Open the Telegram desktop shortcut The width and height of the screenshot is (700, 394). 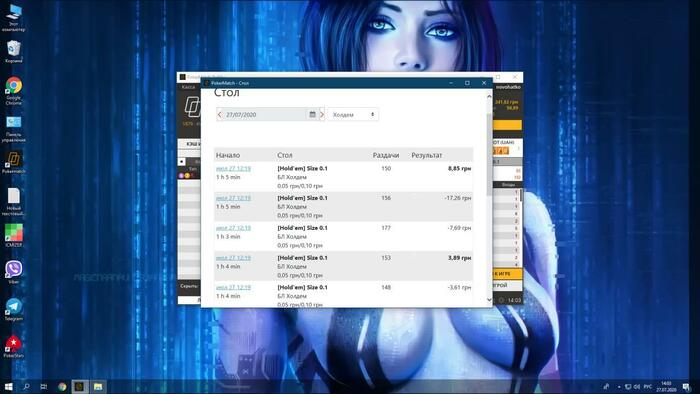click(13, 309)
